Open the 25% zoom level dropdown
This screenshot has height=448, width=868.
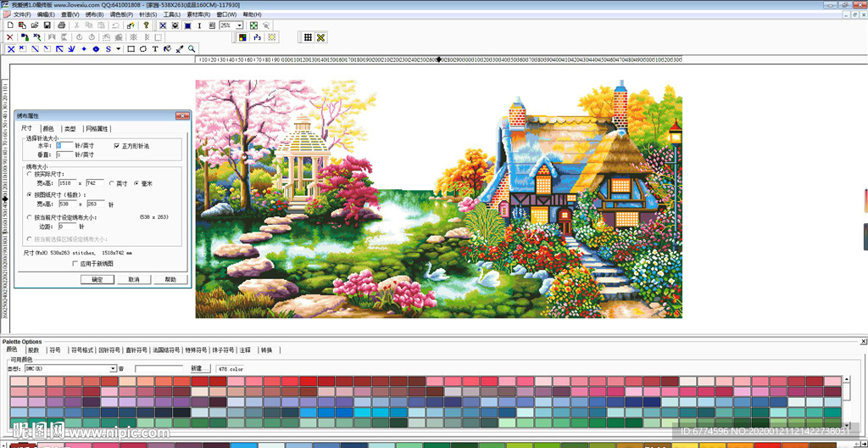[240, 25]
